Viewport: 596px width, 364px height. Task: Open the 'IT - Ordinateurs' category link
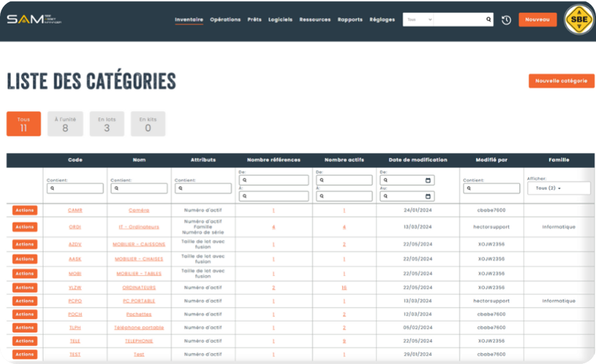point(139,227)
